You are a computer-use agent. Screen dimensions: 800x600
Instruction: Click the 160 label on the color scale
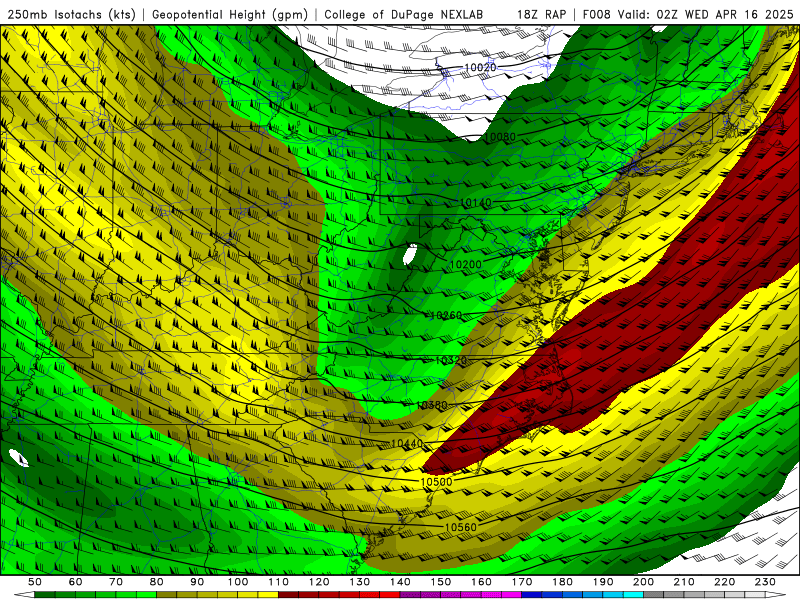(481, 582)
